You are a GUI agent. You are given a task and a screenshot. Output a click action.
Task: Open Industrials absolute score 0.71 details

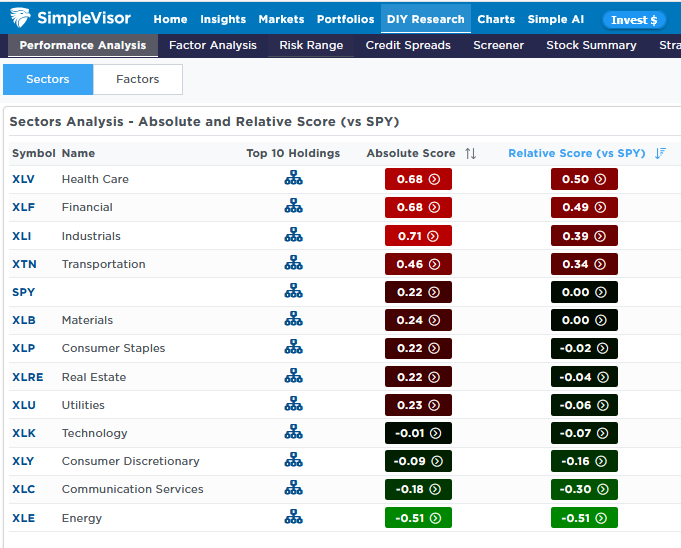click(418, 236)
